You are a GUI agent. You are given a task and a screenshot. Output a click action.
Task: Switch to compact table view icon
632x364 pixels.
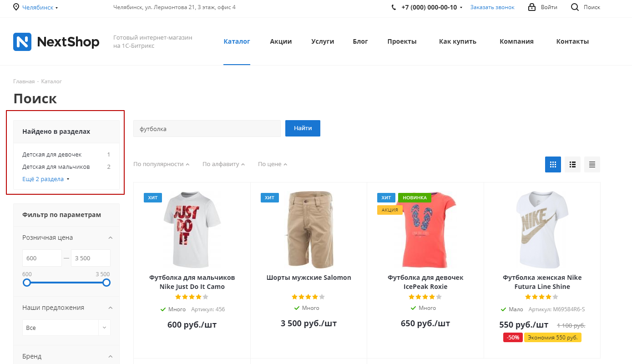tap(592, 164)
